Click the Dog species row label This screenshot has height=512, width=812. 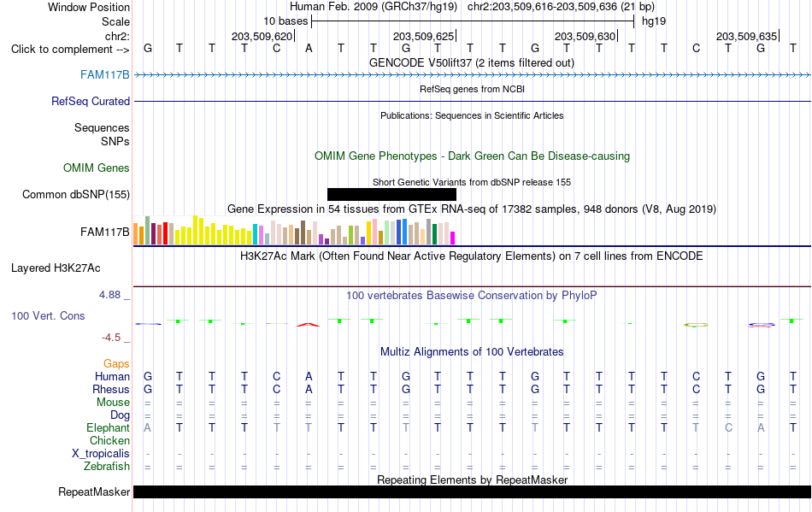click(120, 415)
